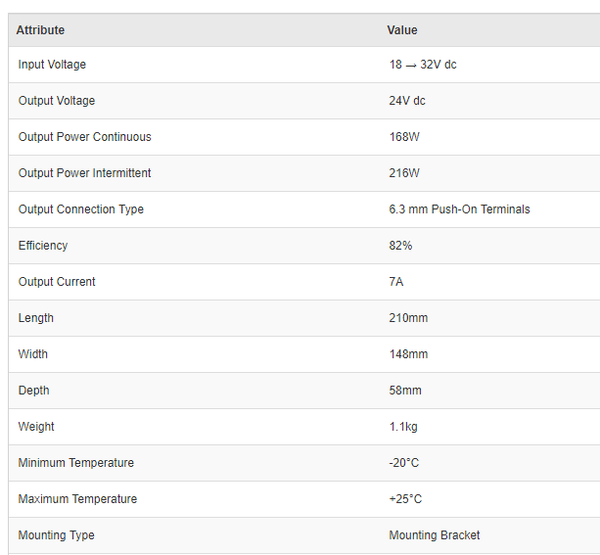
Task: Select the Output Voltage row label
Action: pyautogui.click(x=56, y=101)
